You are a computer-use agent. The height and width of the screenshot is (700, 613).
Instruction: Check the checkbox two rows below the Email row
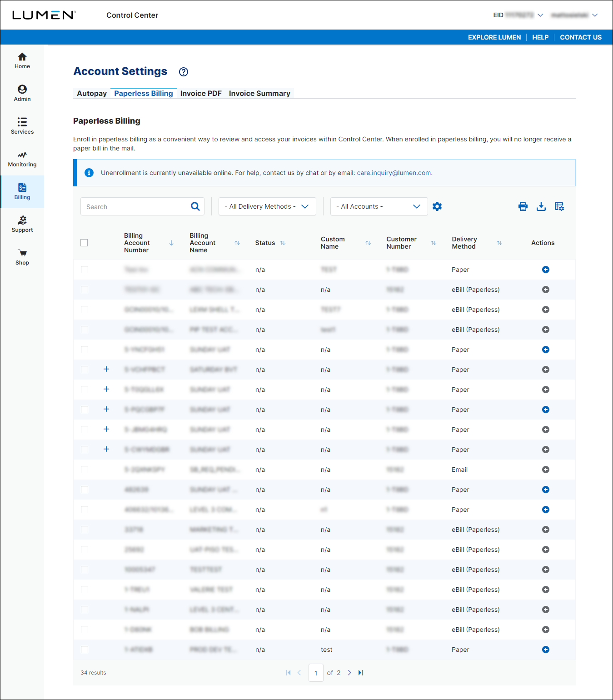click(85, 510)
